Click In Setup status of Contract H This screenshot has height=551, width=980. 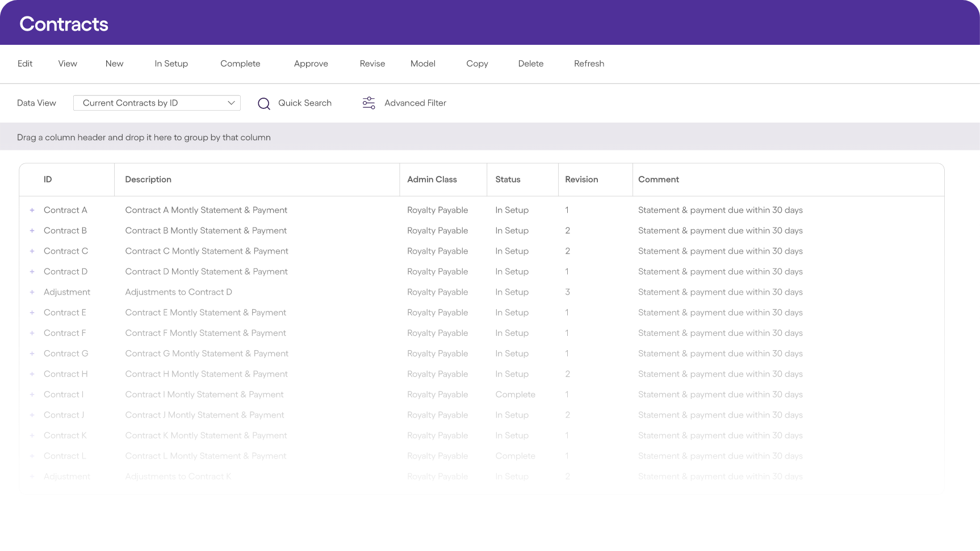click(512, 374)
